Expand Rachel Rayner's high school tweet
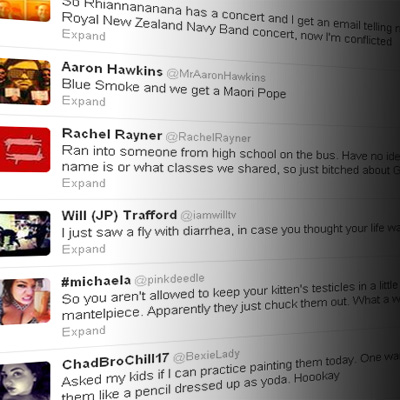The width and height of the screenshot is (400, 400). [84, 183]
